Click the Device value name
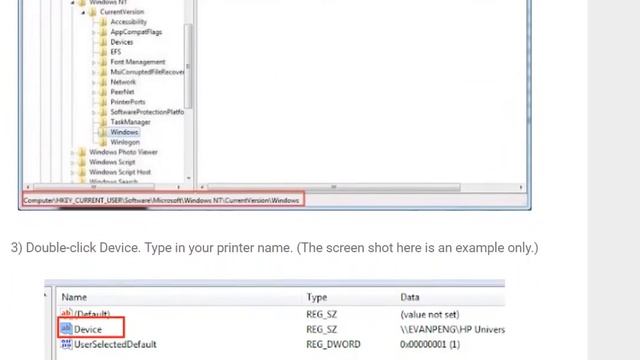 pyautogui.click(x=88, y=329)
